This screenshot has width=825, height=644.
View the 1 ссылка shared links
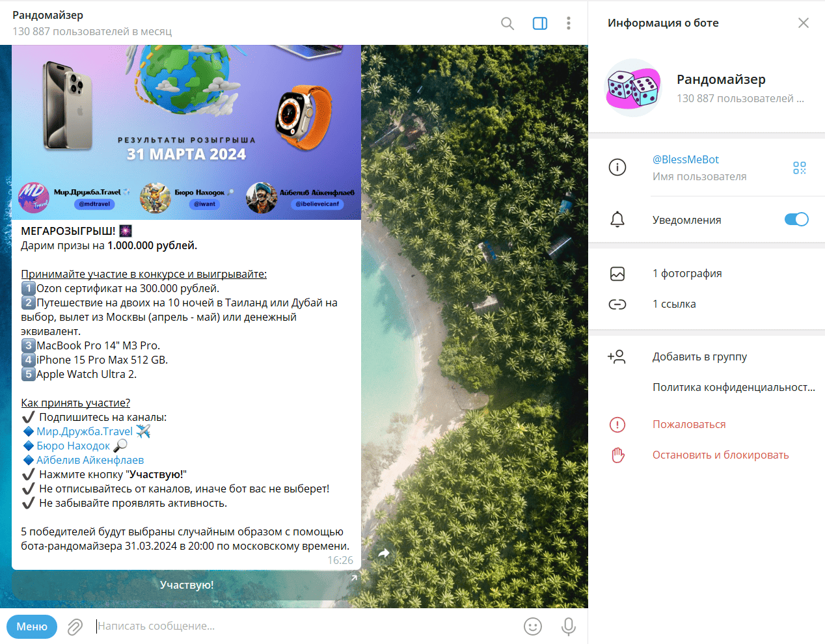(x=674, y=304)
